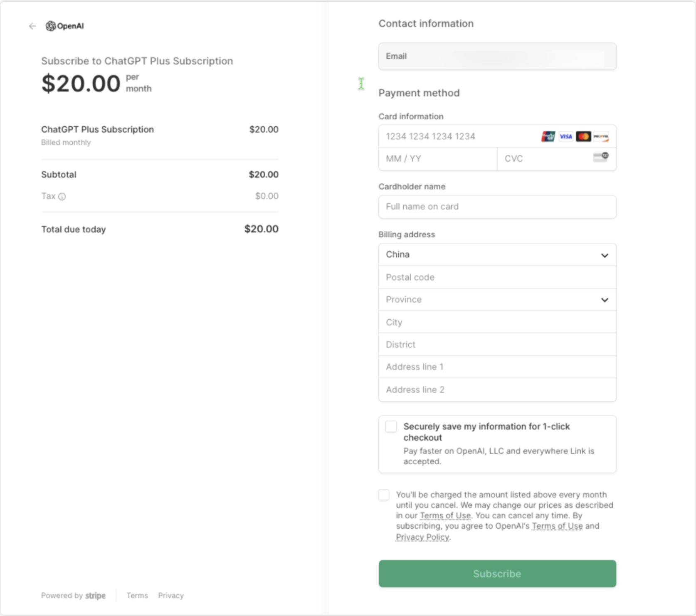Click the CVC card hint icon
696x616 pixels.
(601, 157)
